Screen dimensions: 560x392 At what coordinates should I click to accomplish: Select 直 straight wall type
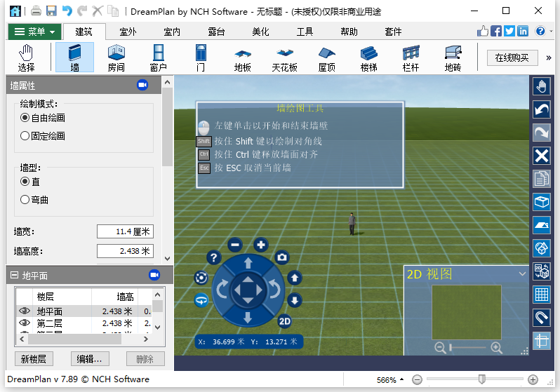(x=30, y=182)
